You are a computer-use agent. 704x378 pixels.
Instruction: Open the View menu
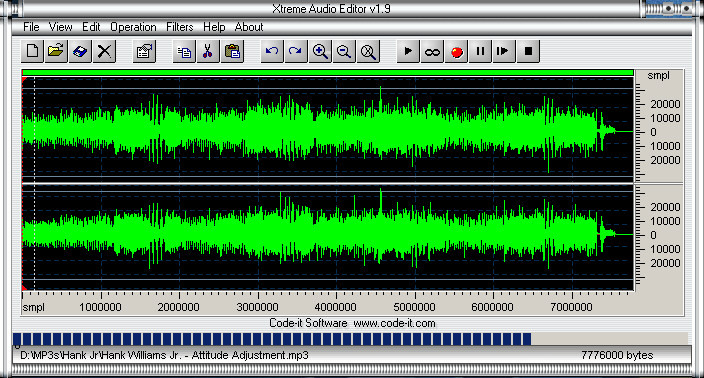coord(60,27)
